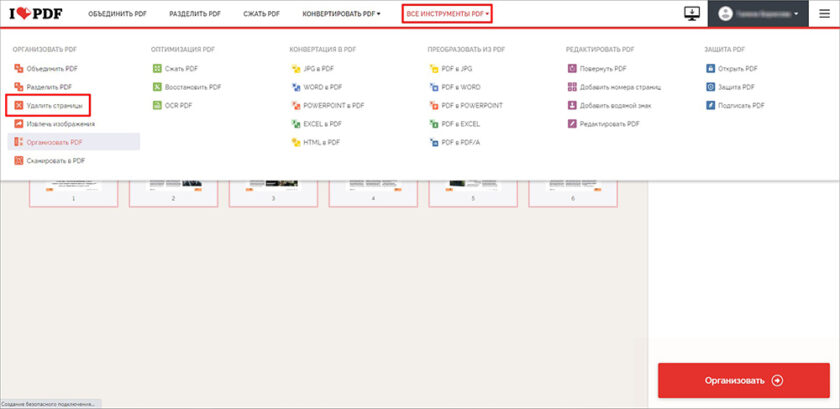The width and height of the screenshot is (840, 409).
Task: Click the HTML в PDF icon
Action: click(x=296, y=142)
